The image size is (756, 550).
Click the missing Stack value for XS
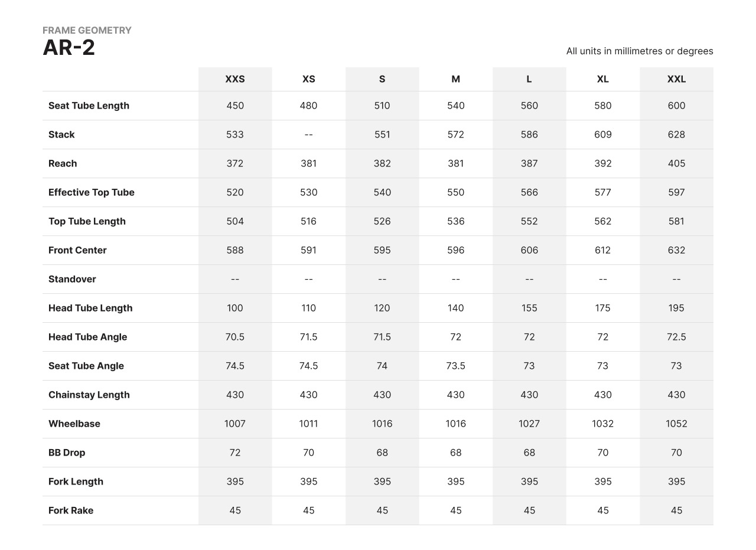pos(308,135)
